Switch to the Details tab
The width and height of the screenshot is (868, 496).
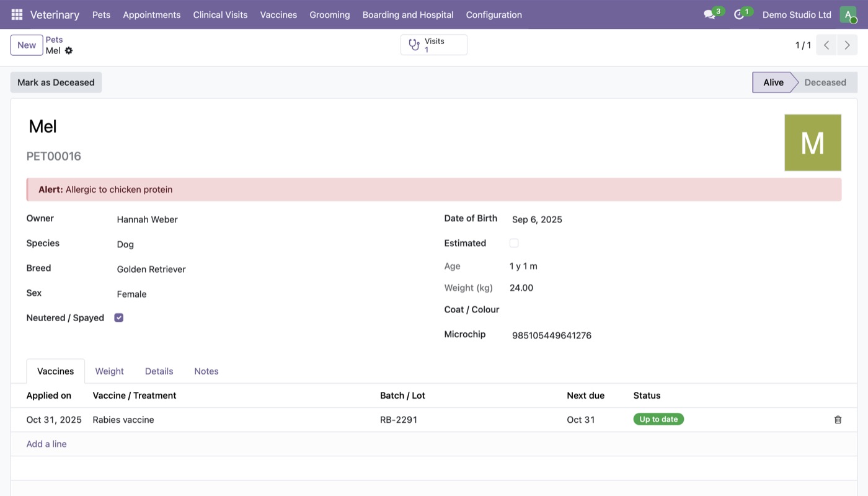pos(159,371)
